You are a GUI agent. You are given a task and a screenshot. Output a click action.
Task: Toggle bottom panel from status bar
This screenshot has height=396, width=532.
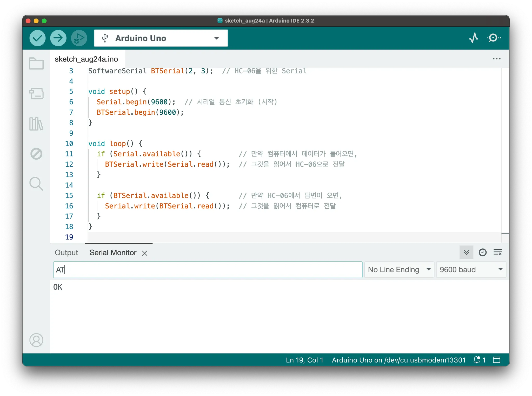coord(496,360)
